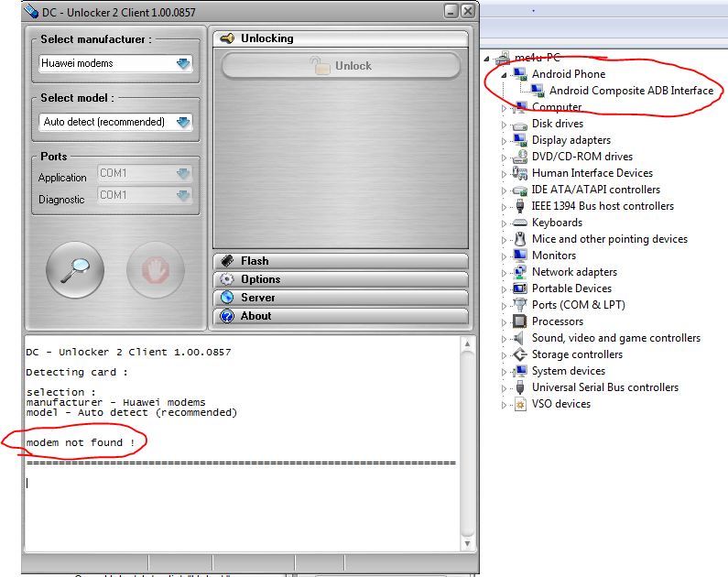Select Ports (COM & LPT) item

(579, 305)
